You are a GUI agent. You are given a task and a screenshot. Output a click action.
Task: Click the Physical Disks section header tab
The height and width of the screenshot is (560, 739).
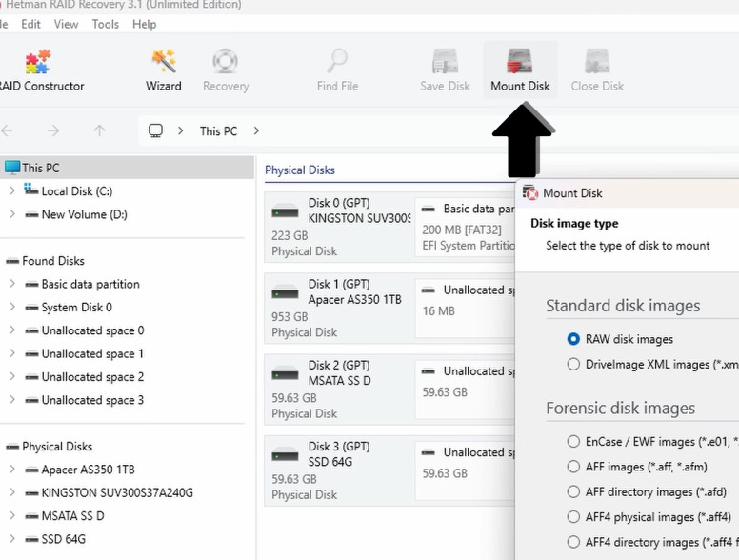[300, 170]
